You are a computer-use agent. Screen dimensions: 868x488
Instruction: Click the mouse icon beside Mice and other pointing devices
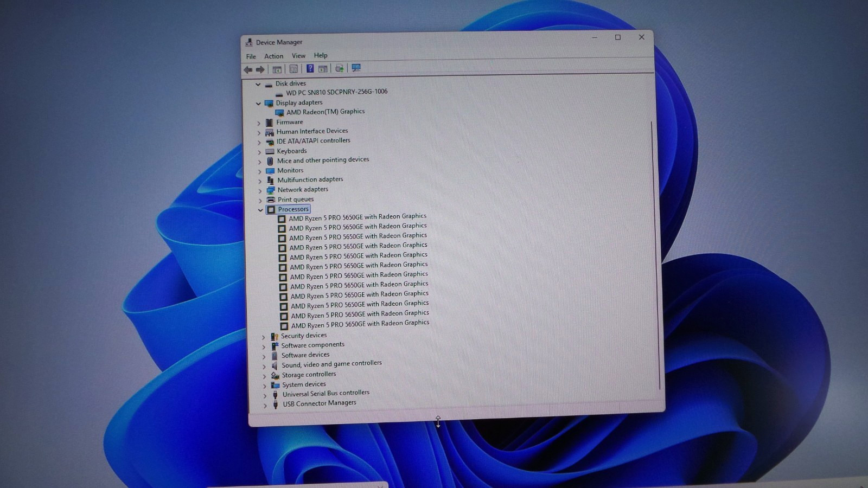(271, 161)
